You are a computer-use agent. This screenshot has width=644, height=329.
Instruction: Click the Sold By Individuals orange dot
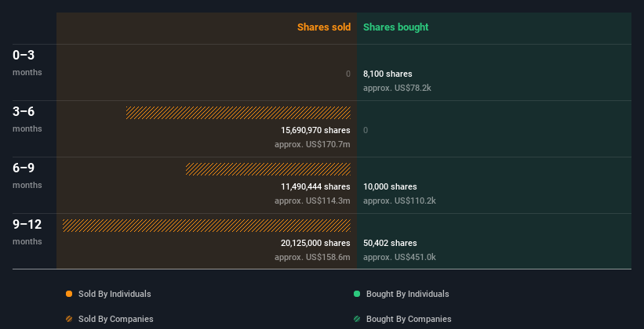[69, 294]
